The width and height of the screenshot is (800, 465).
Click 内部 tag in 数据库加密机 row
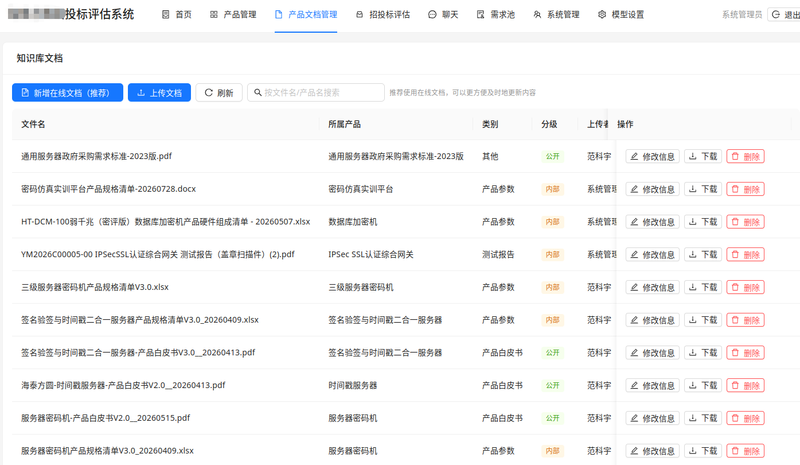pos(553,222)
